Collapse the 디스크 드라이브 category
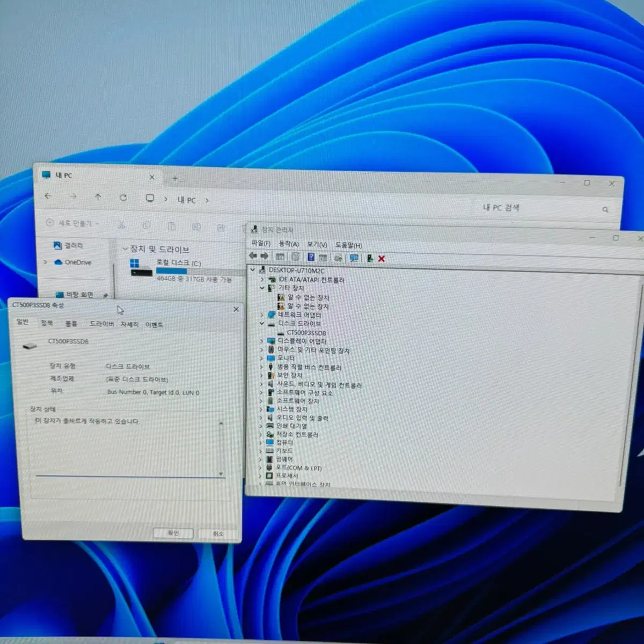 [x=261, y=324]
